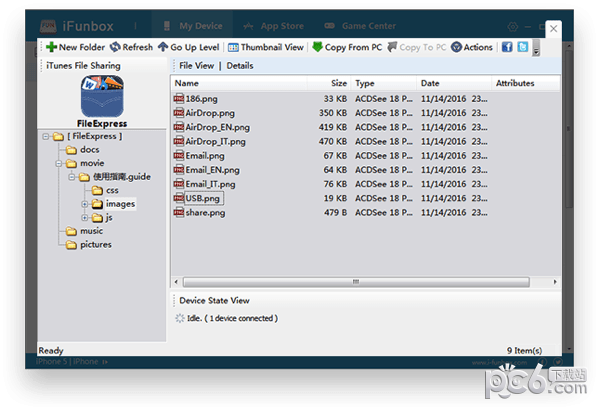Select file 186.png

click(x=201, y=99)
